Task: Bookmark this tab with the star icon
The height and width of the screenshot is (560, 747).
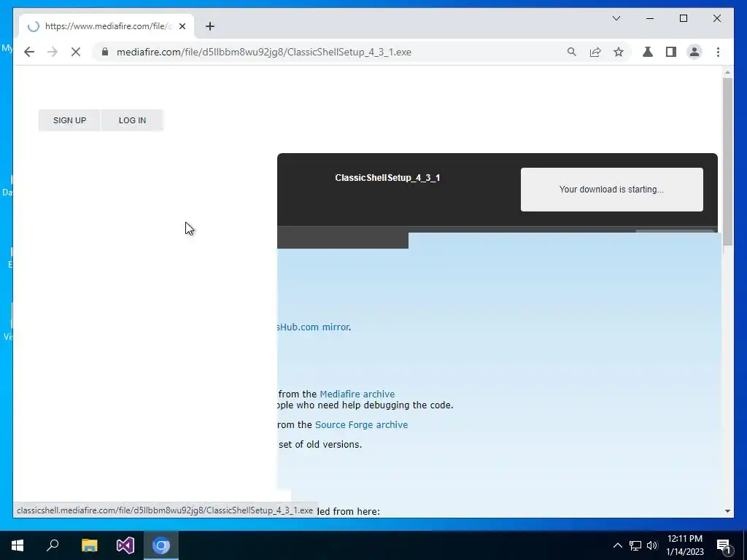Action: tap(619, 52)
